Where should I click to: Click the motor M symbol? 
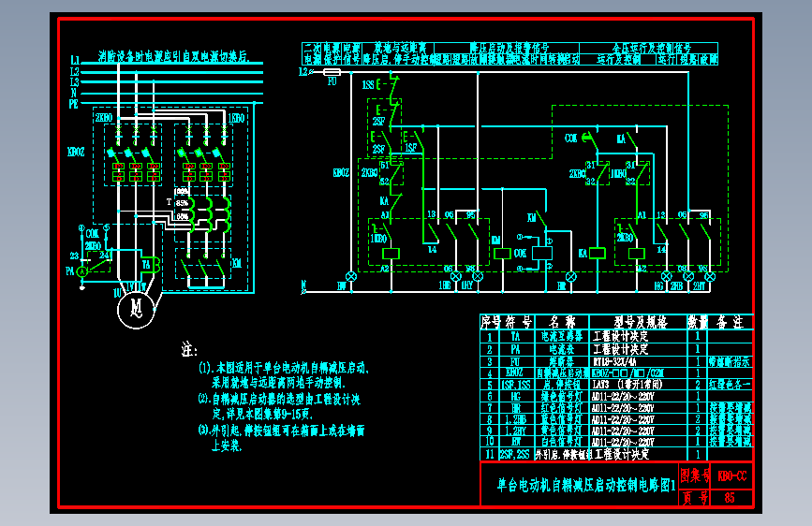(136, 309)
